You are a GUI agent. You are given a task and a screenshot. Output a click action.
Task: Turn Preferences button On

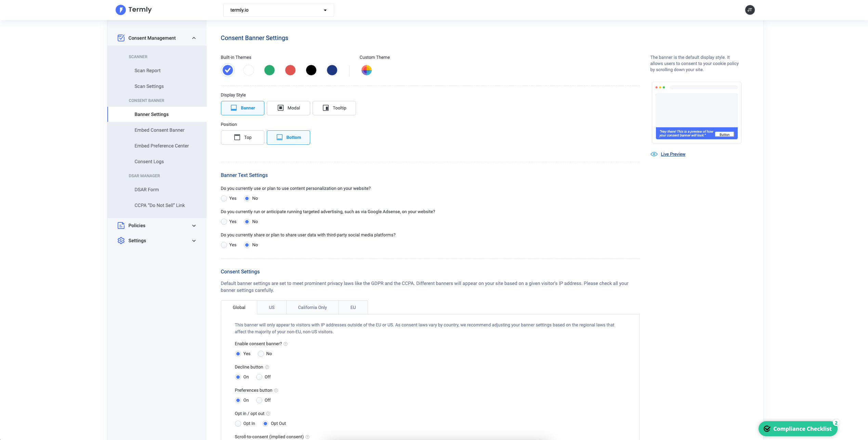point(238,400)
